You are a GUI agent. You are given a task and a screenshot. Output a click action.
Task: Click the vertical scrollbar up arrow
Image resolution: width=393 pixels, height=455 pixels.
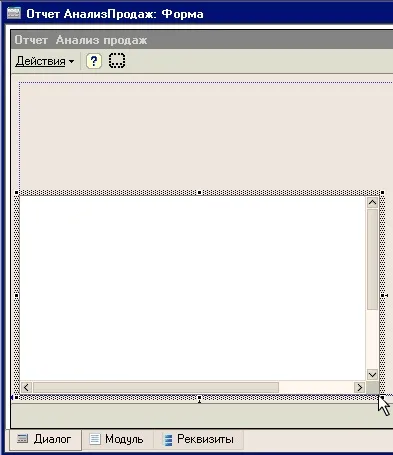(372, 202)
